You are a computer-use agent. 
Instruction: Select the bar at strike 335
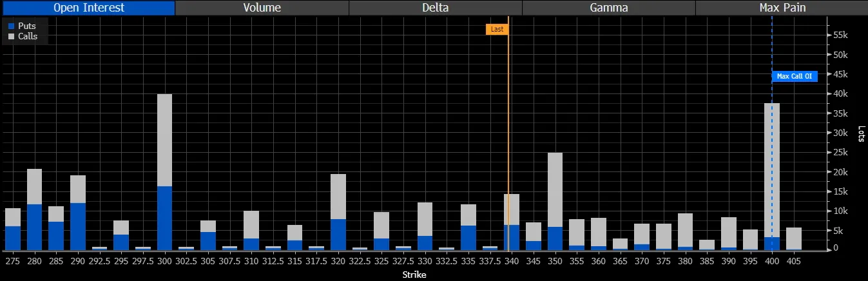pyautogui.click(x=468, y=228)
